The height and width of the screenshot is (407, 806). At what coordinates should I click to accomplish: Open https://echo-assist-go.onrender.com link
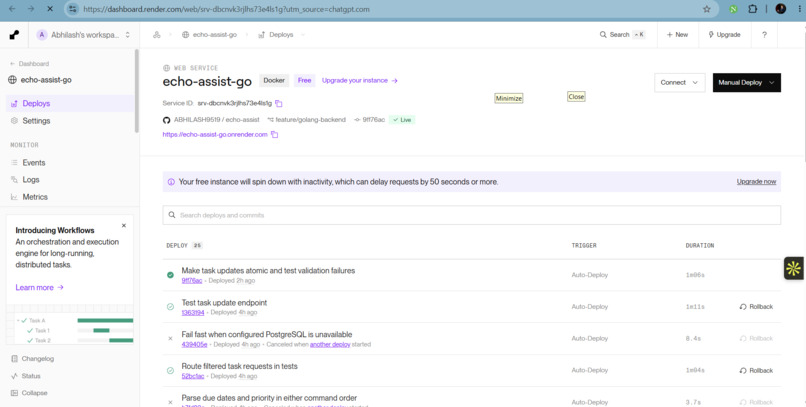(215, 135)
